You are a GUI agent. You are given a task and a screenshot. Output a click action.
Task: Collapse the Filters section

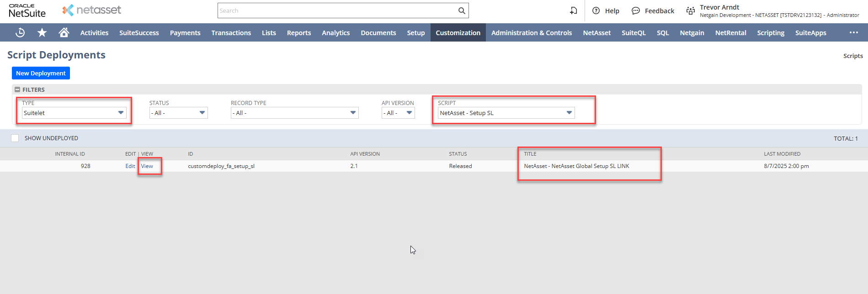[17, 89]
